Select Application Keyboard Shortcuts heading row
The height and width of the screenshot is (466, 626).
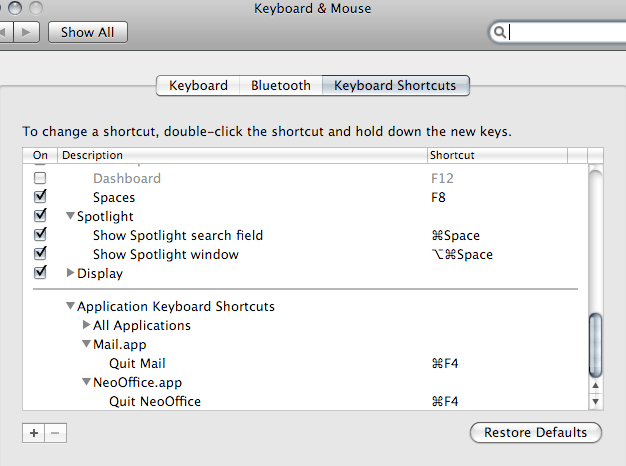coord(305,306)
